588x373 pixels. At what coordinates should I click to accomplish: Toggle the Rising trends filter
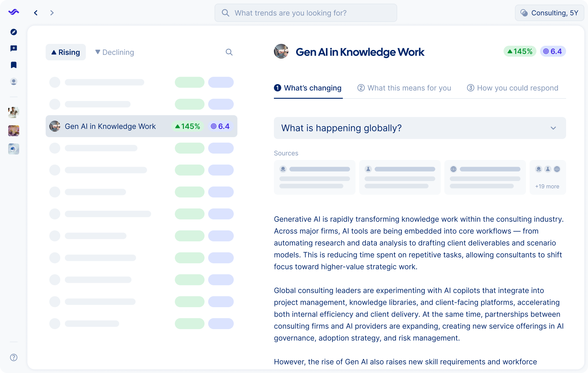point(66,52)
